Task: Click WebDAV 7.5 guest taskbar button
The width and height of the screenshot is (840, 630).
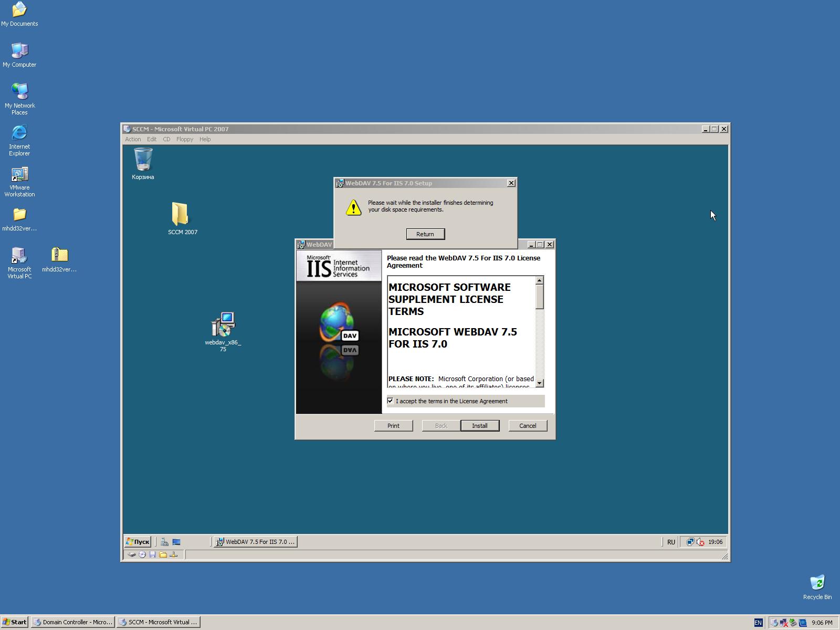Action: click(x=256, y=542)
